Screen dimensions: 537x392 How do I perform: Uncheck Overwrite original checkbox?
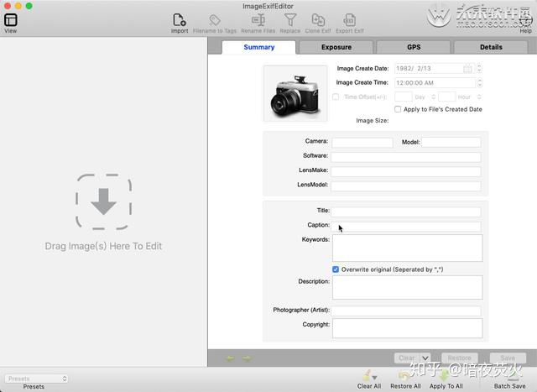(x=336, y=269)
